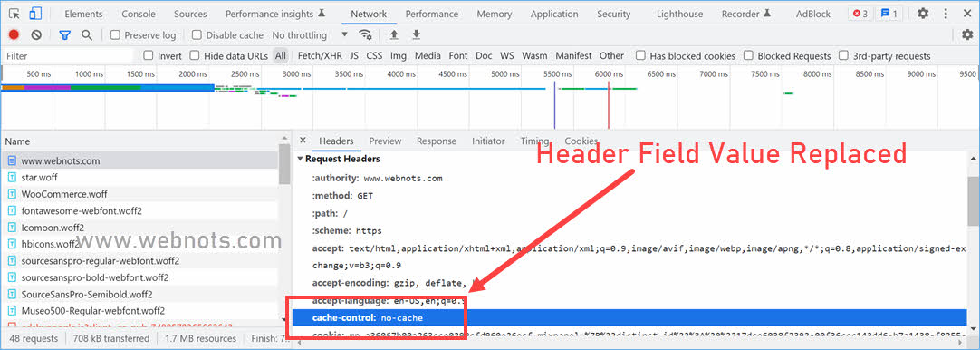Select the WooCommerce.woff request
This screenshot has height=350, width=980.
click(x=139, y=194)
